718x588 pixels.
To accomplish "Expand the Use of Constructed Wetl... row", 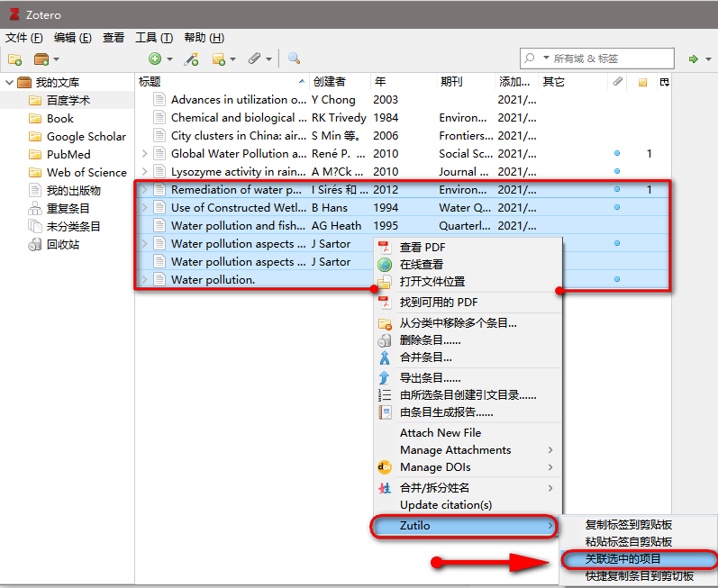I will tap(145, 207).
